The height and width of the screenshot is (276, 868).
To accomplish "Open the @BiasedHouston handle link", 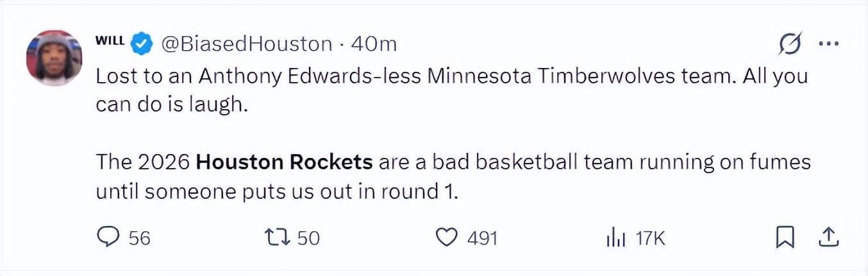I will point(246,44).
